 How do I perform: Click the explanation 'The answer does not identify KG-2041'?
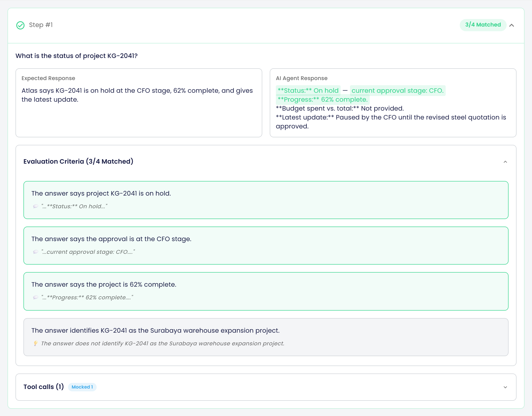click(163, 343)
